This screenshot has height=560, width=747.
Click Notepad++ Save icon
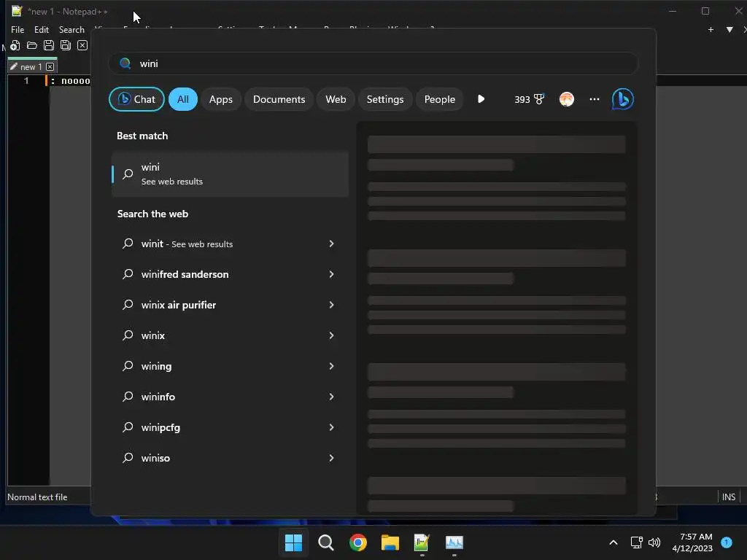click(x=49, y=45)
